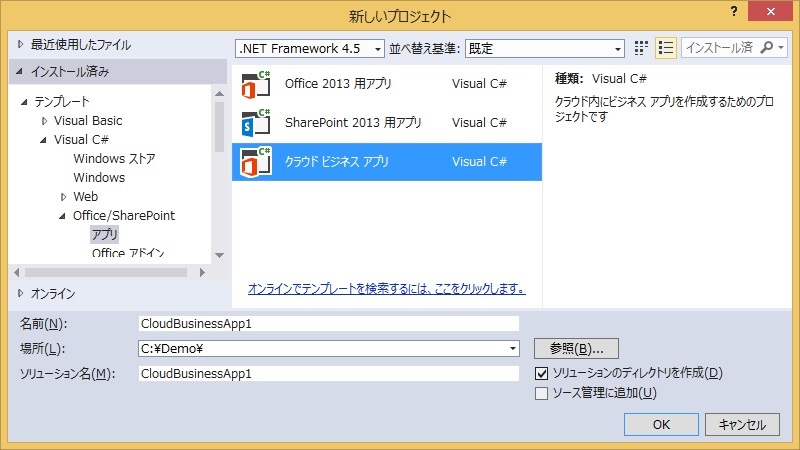Viewport: 800px width, 450px height.
Task: Expand the 'オンライン' section
Action: pos(20,293)
